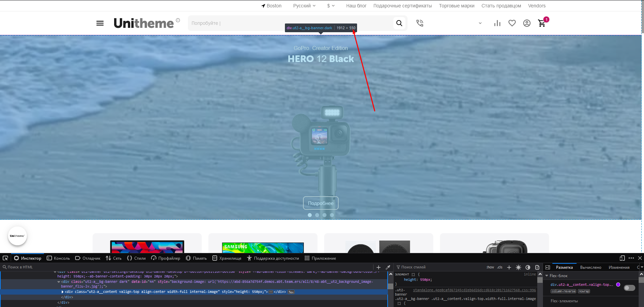This screenshot has width=644, height=307.
Task: Open the hamburger menu beside the Unitheme logo
Action: (x=100, y=23)
